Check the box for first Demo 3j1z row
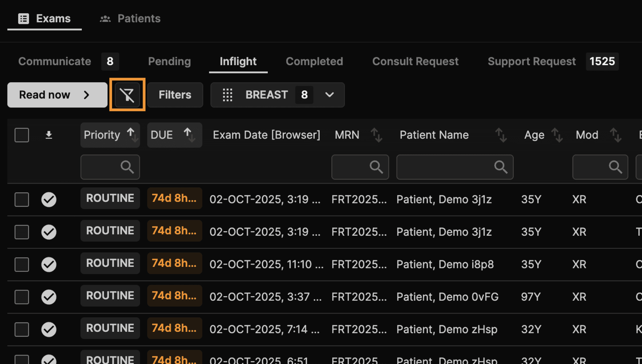The height and width of the screenshot is (364, 642). click(22, 199)
